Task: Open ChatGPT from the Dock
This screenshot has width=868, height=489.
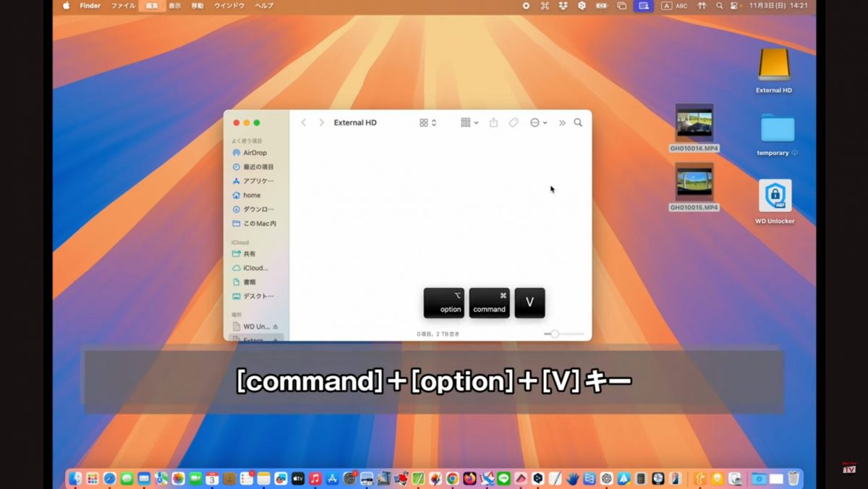Action: coord(605,478)
